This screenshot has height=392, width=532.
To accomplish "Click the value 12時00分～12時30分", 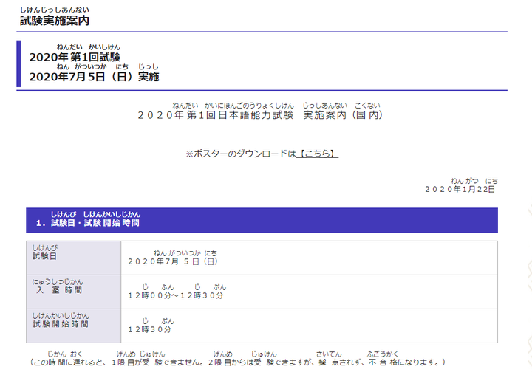I will tap(176, 295).
